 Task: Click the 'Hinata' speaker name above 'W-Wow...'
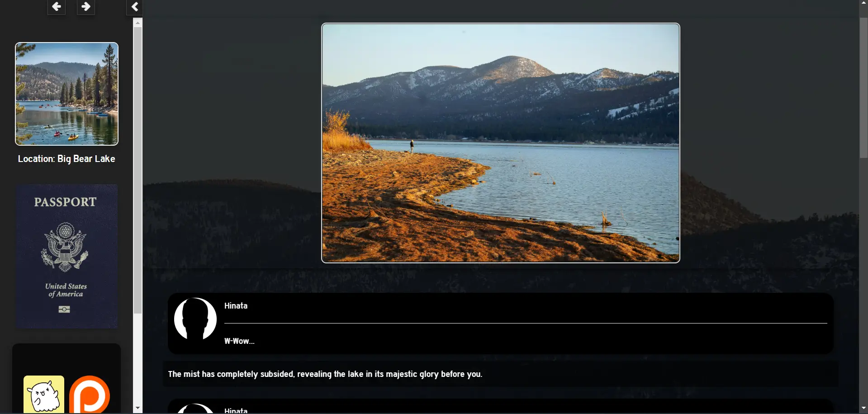[x=236, y=306]
